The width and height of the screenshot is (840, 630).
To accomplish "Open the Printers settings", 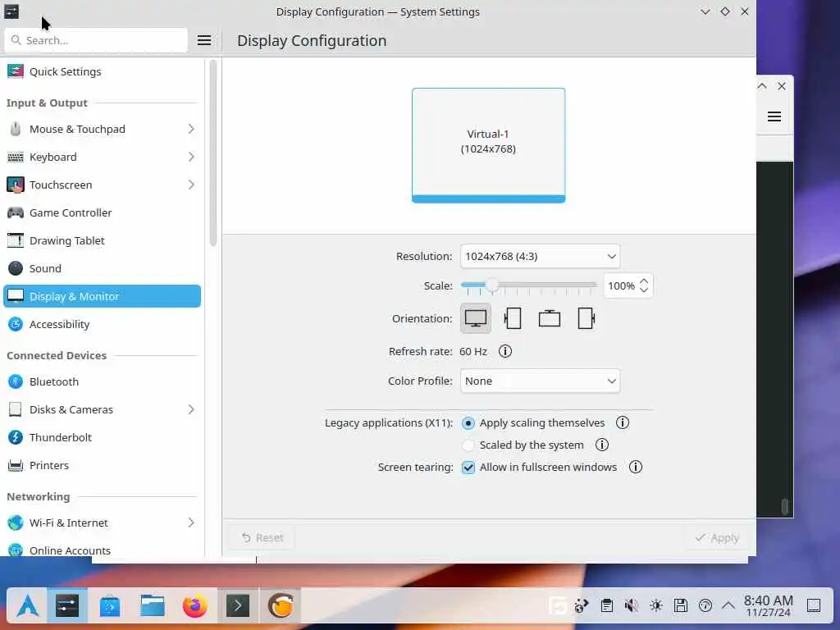I will click(102, 465).
